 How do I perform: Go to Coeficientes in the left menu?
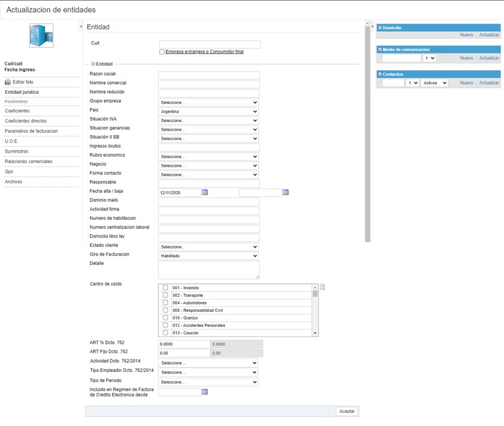(x=17, y=111)
